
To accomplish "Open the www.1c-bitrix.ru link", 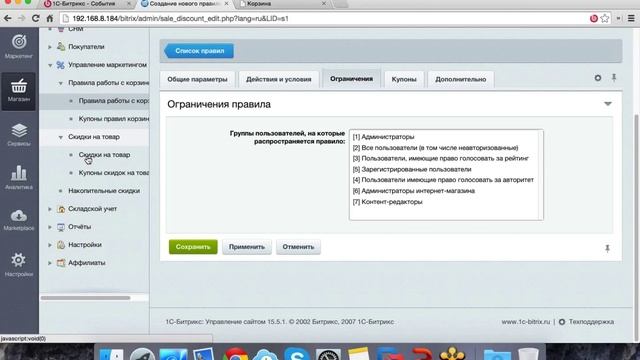I will (526, 322).
